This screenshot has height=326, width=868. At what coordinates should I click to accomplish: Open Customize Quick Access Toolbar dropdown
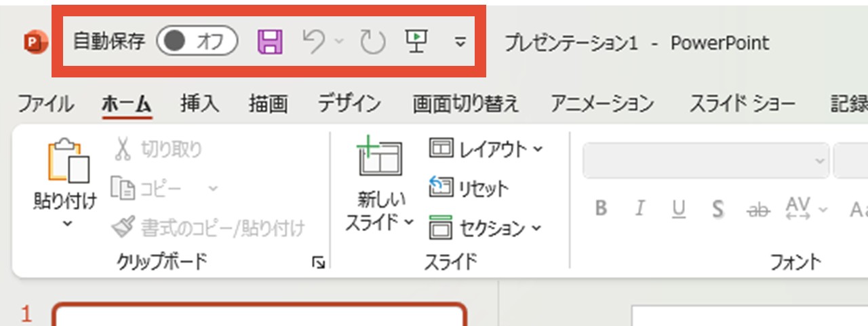pyautogui.click(x=460, y=43)
